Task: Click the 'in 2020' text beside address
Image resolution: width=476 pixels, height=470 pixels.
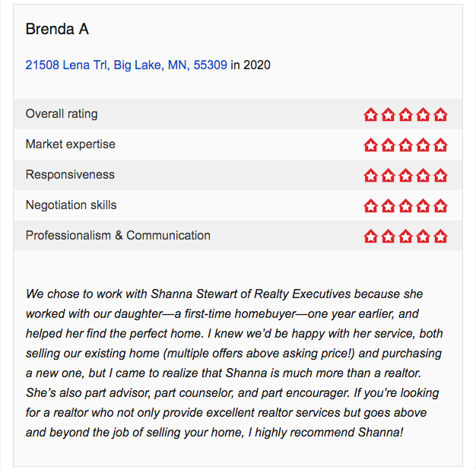Action: 250,65
